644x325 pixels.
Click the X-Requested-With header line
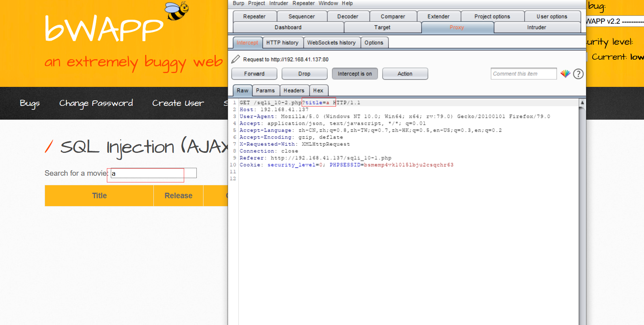pyautogui.click(x=295, y=144)
